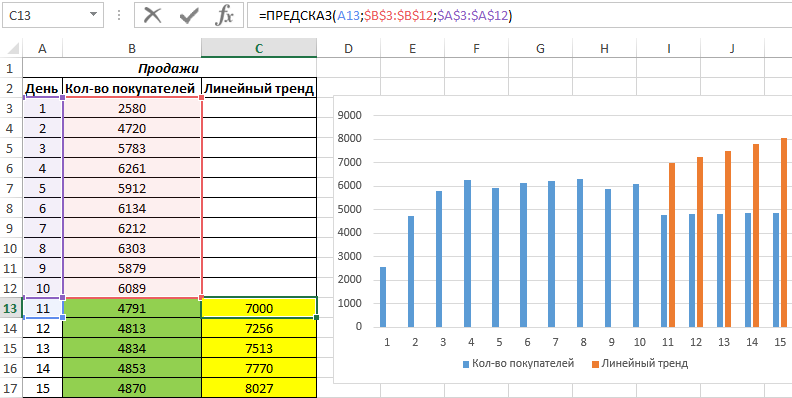Image resolution: width=792 pixels, height=398 pixels.
Task: Select column B header
Action: coord(132,48)
